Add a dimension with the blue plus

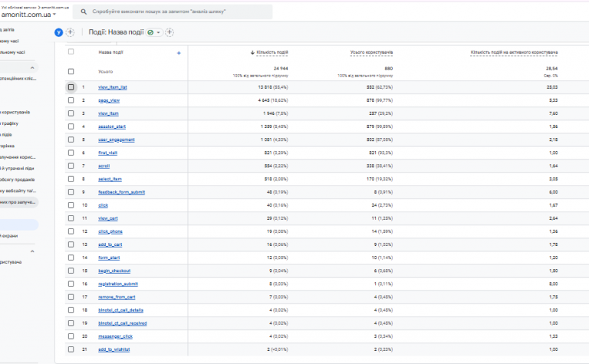click(x=179, y=53)
